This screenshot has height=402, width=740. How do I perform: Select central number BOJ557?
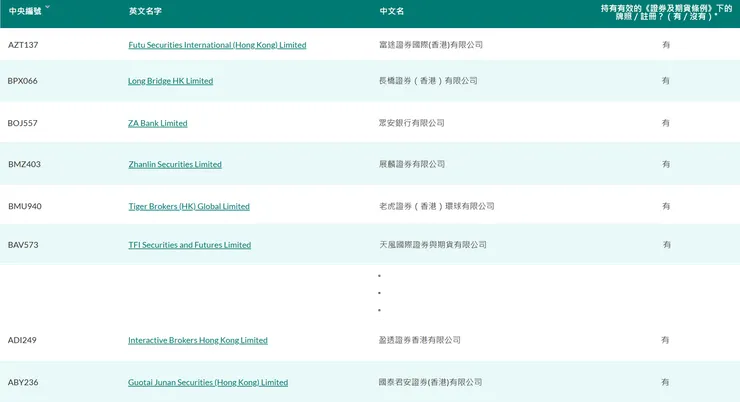pyautogui.click(x=22, y=123)
